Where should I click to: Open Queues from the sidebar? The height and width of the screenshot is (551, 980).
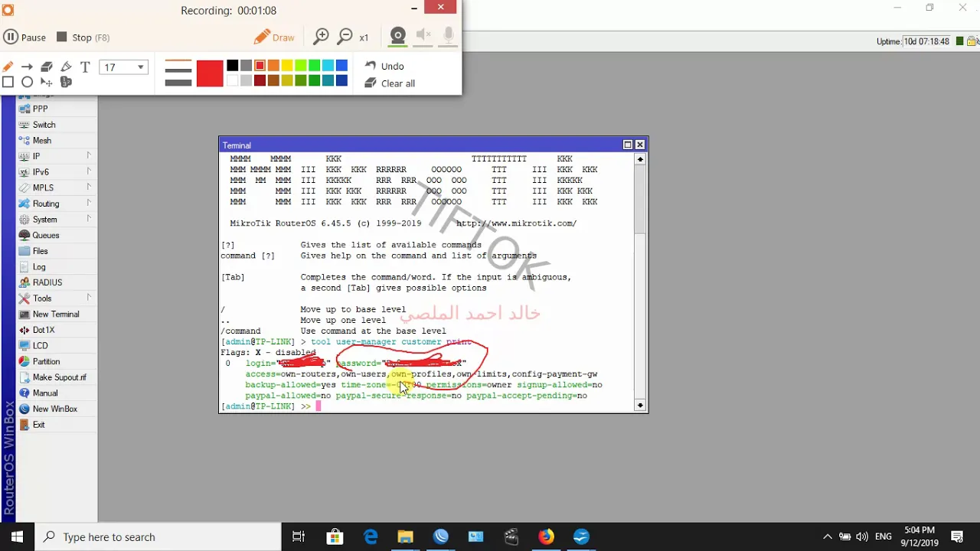(x=45, y=235)
